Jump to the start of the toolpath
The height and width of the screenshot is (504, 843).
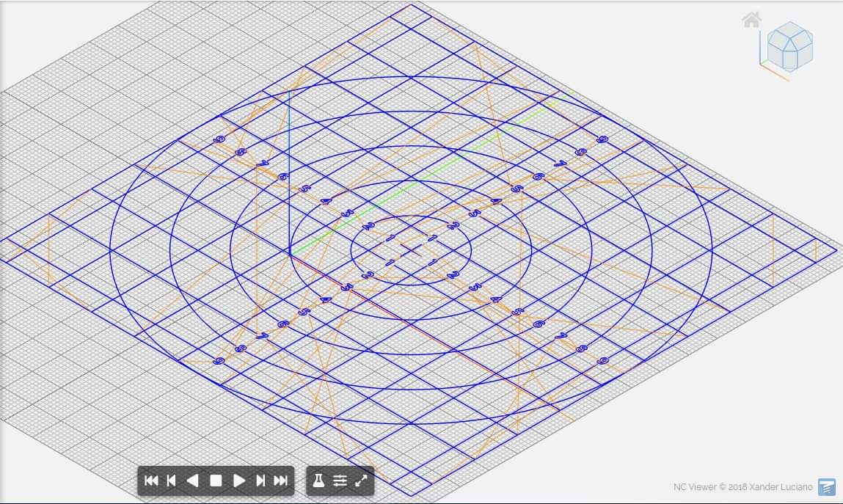tap(151, 481)
